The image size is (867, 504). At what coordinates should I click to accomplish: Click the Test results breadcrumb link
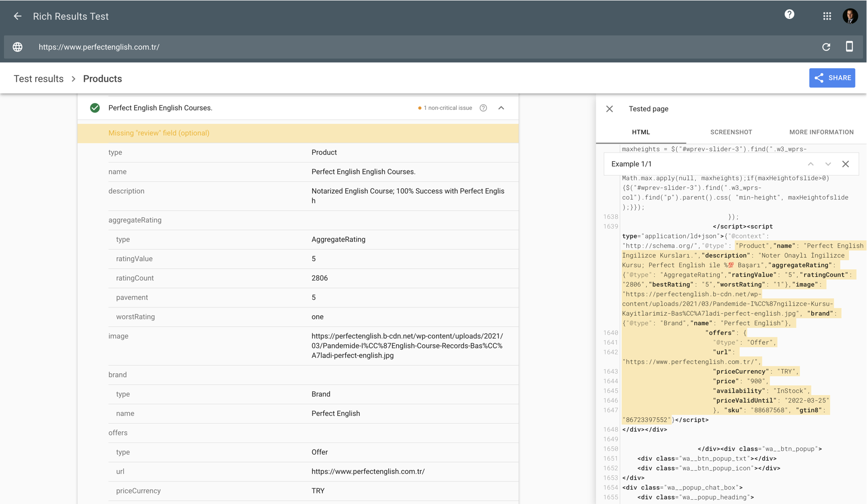click(x=39, y=78)
